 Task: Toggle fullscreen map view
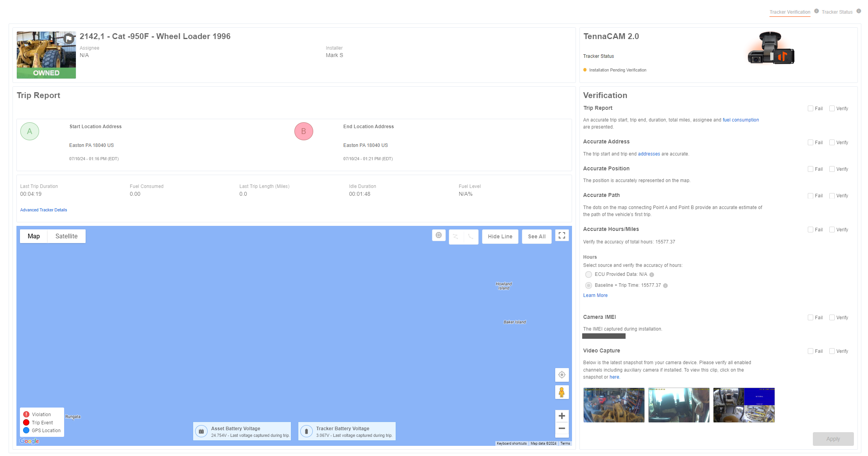[x=562, y=235]
